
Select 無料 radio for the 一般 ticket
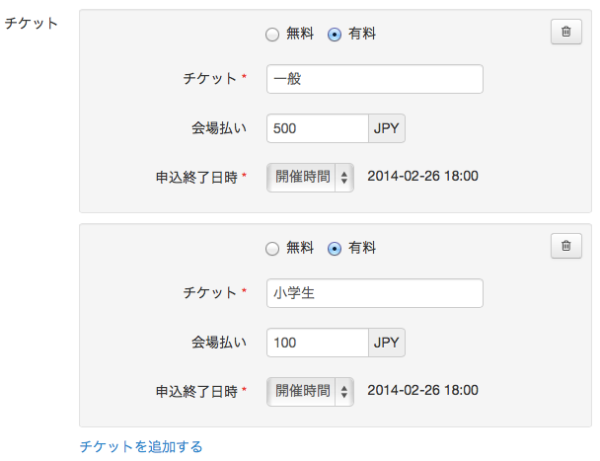point(272,34)
